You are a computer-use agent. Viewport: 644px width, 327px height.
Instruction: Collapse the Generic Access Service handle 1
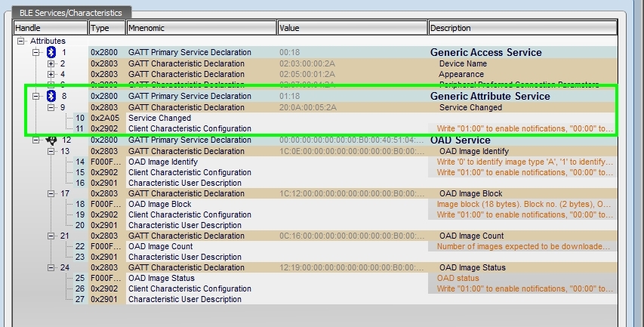tap(36, 52)
